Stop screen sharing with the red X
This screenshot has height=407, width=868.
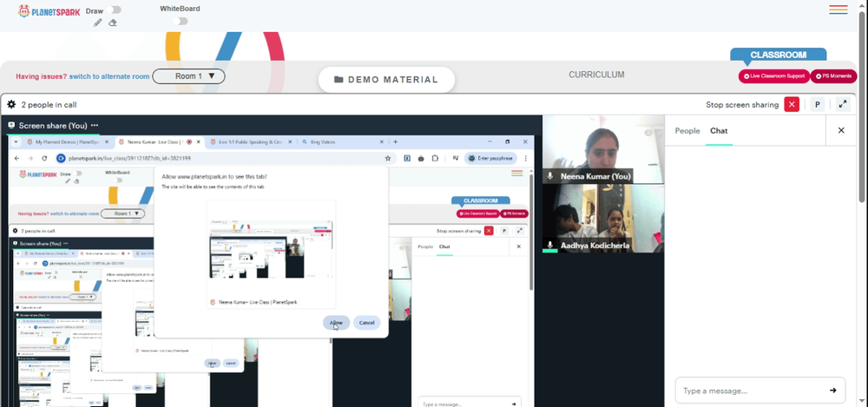click(x=792, y=104)
